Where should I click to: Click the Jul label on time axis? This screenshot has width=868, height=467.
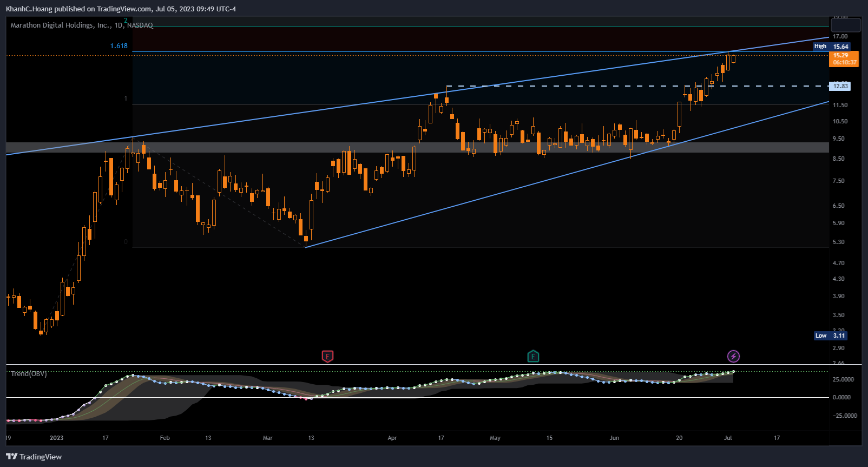pyautogui.click(x=728, y=438)
